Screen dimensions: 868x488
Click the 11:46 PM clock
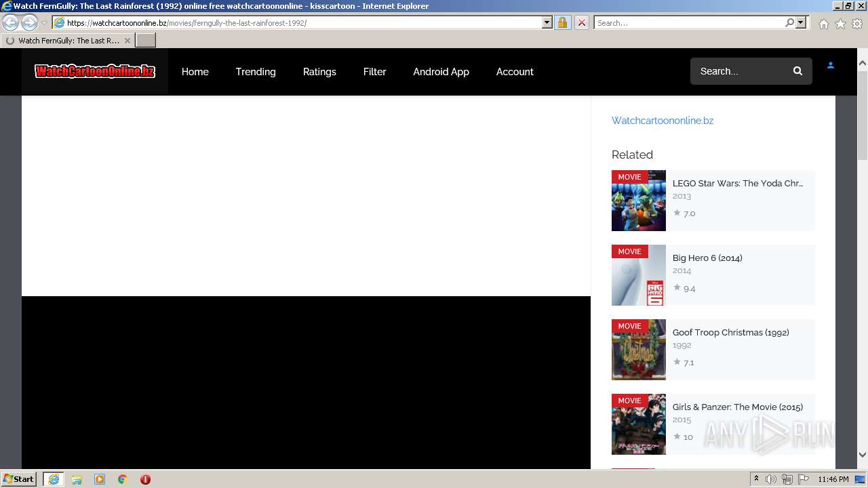(x=833, y=479)
